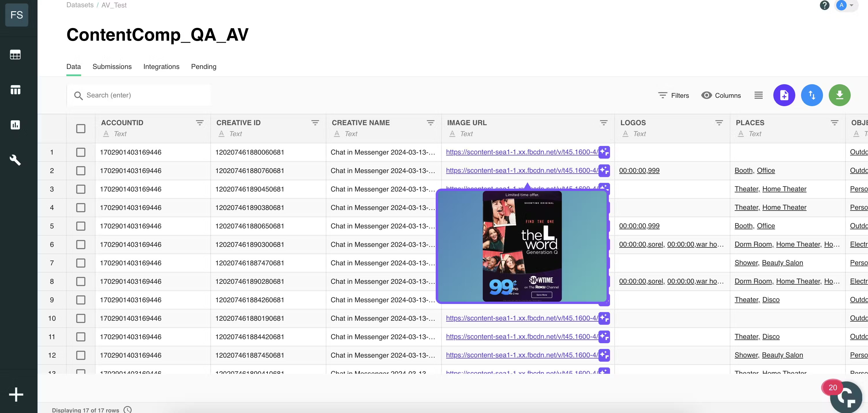Click the blue import-export arrows button
The height and width of the screenshot is (413, 868).
point(812,95)
